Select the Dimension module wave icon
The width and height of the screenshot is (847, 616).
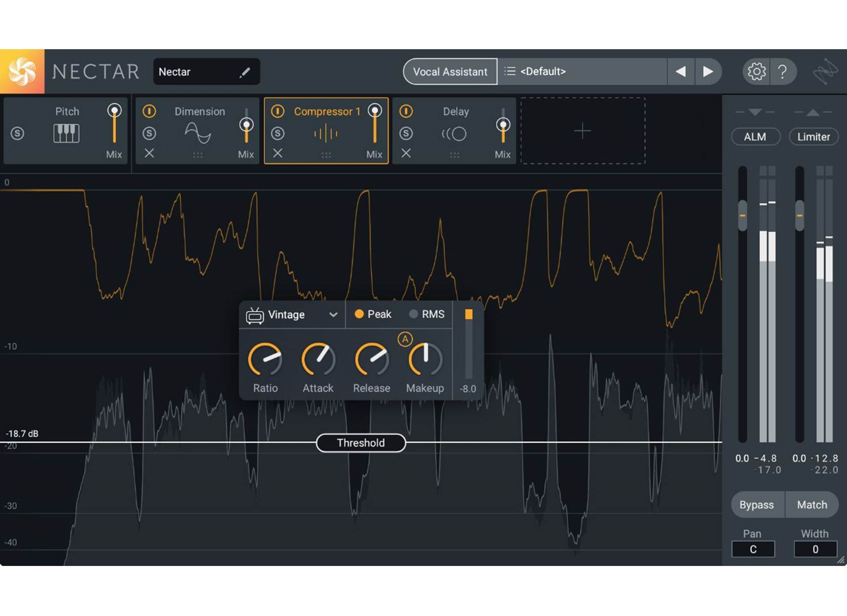pos(198,133)
